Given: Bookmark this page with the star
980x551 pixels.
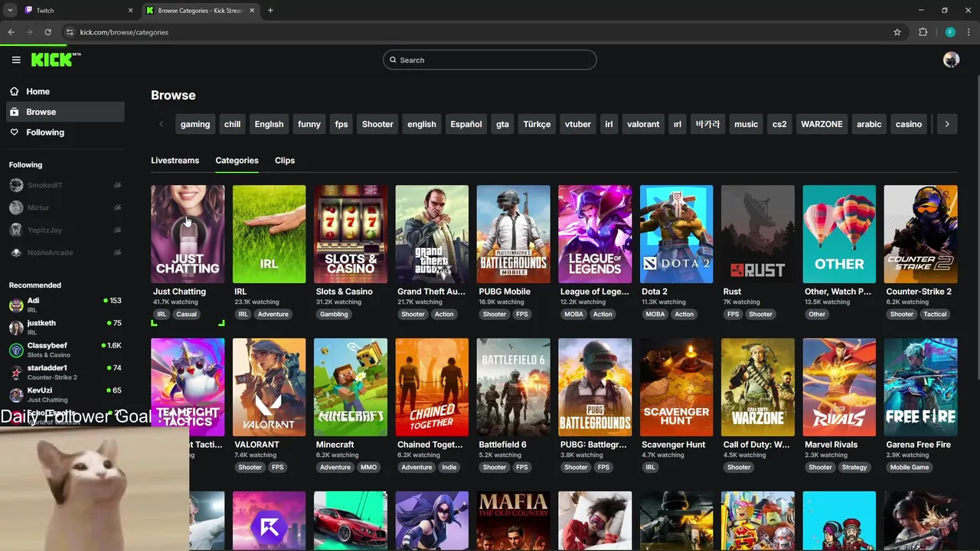Looking at the screenshot, I should pyautogui.click(x=897, y=32).
